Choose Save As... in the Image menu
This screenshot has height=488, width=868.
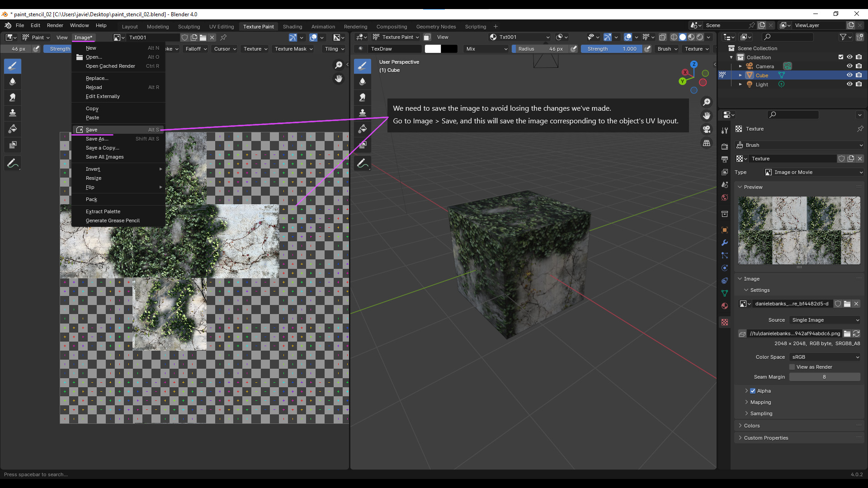(118, 139)
